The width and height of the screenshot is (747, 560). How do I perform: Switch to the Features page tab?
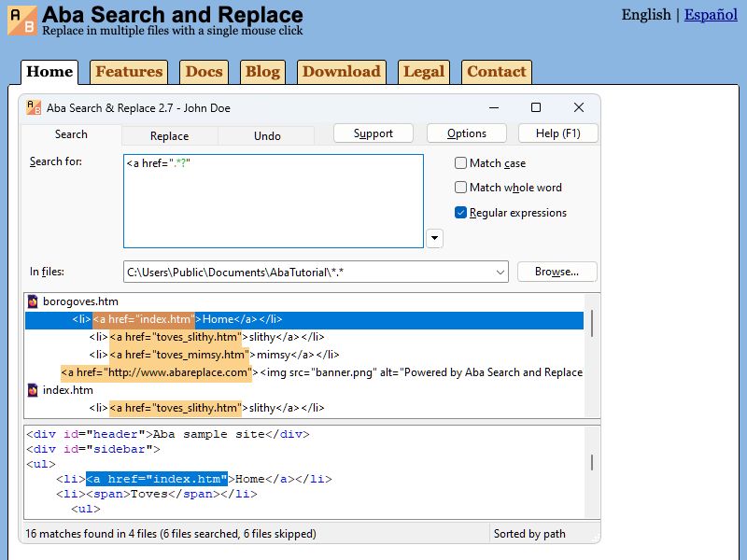tap(128, 72)
